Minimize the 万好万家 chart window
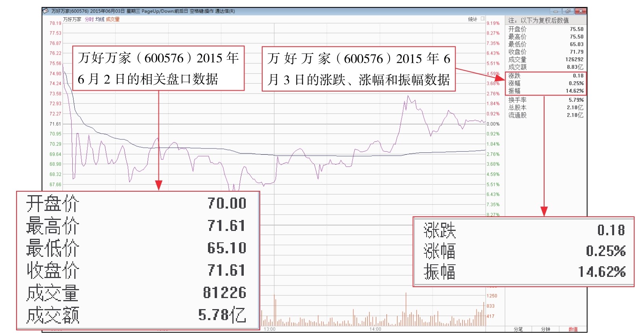 pos(556,11)
